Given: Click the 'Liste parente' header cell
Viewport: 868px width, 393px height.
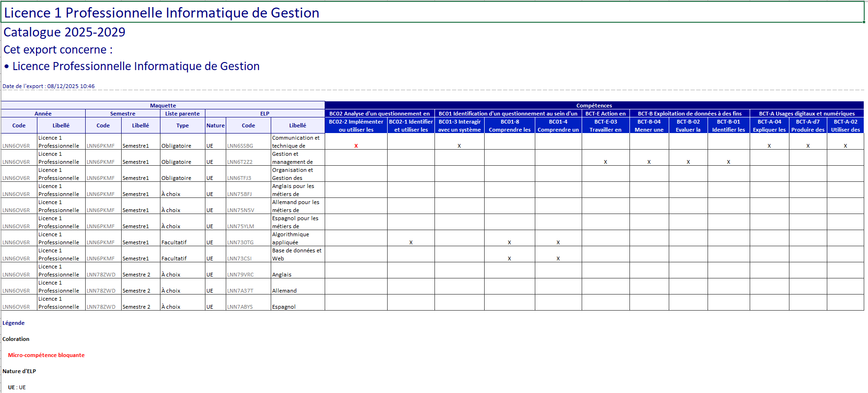Looking at the screenshot, I should click(x=182, y=114).
